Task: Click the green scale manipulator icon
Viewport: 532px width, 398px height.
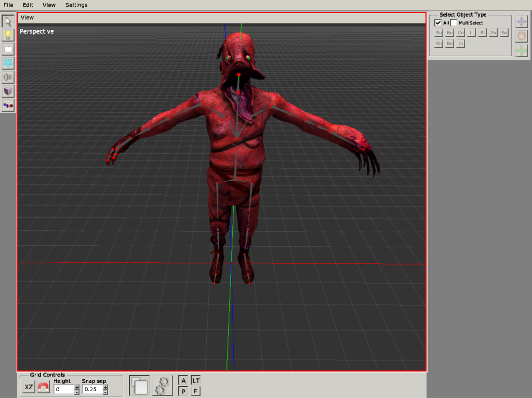Action: pyautogui.click(x=521, y=51)
